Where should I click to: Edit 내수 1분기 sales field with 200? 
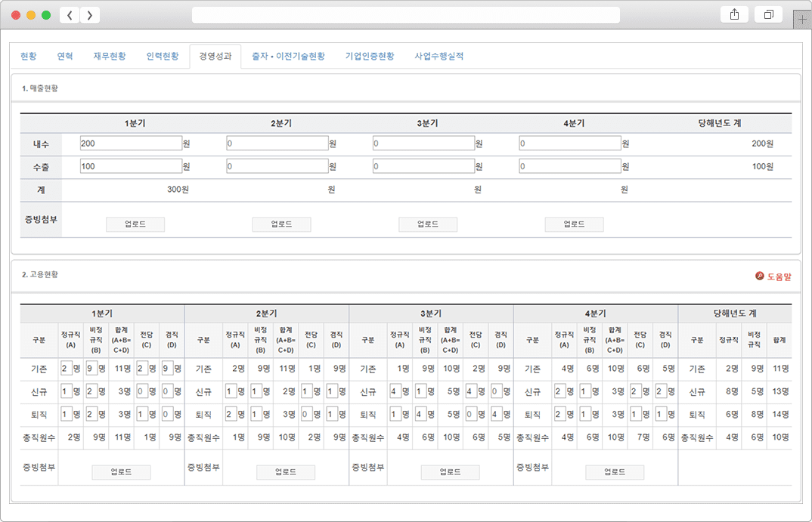pos(131,144)
